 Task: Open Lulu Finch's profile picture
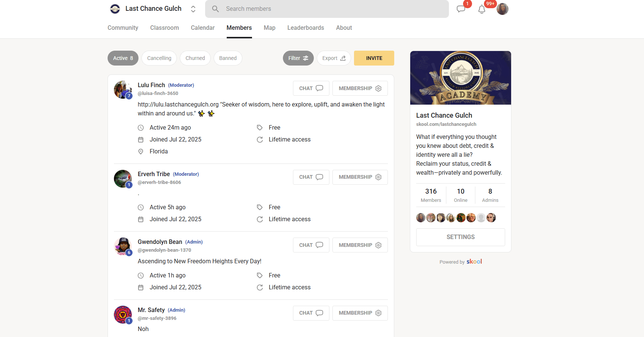122,90
